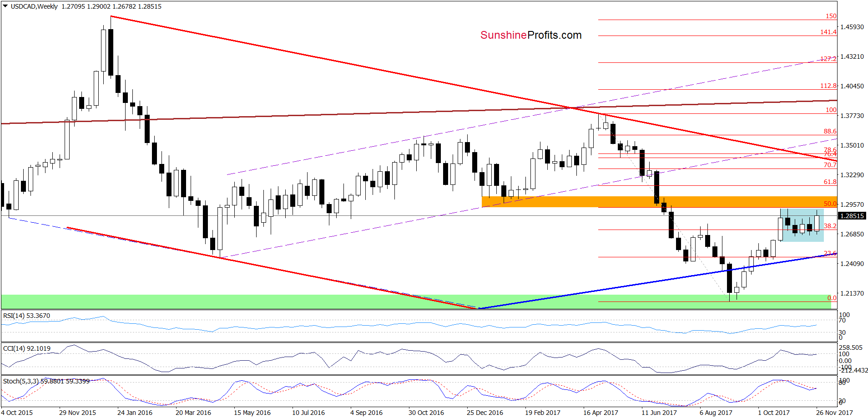
Task: Click the 20 Mar 2016 date label
Action: [x=193, y=413]
